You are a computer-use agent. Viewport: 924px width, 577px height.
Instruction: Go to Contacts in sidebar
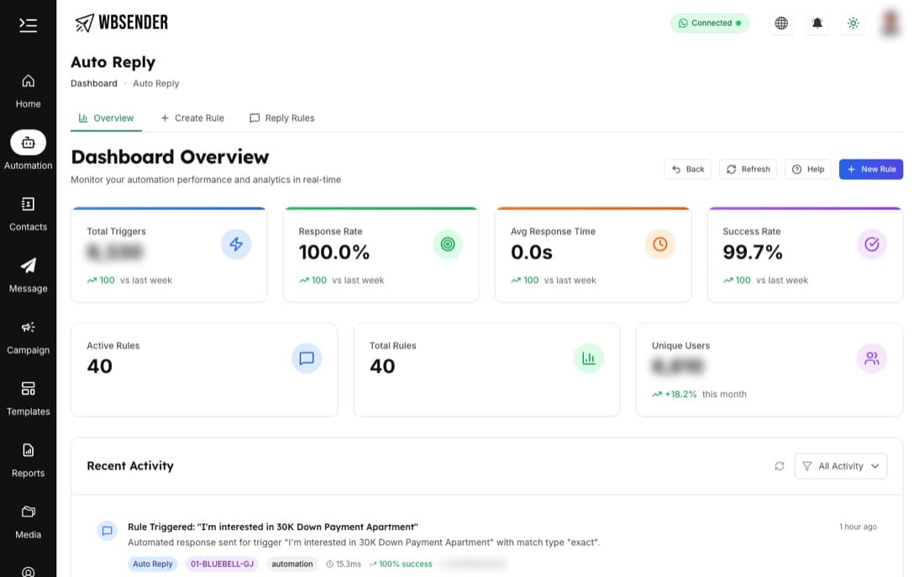[28, 214]
